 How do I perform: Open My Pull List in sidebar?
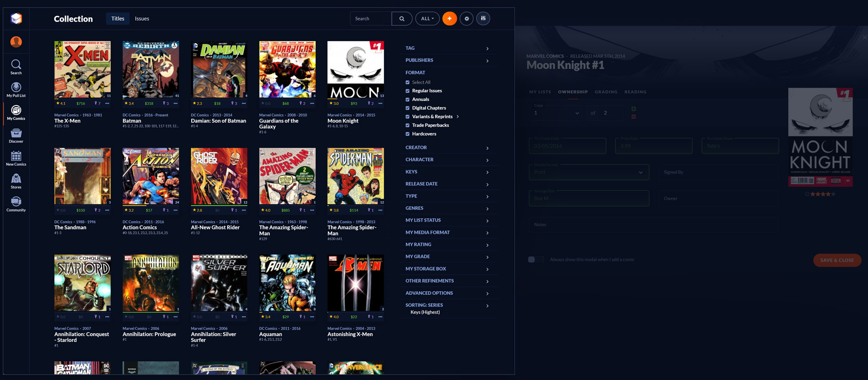(x=16, y=90)
